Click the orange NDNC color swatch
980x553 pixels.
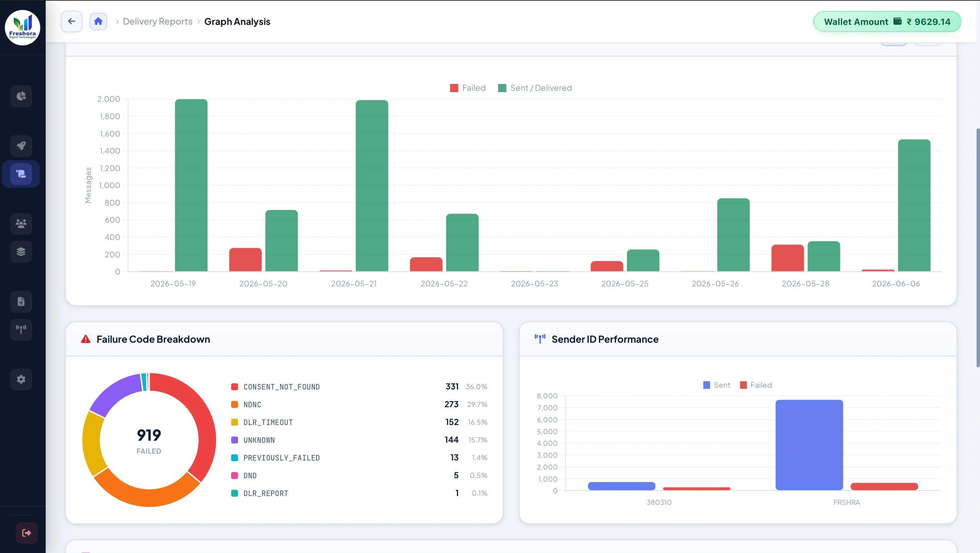tap(235, 404)
